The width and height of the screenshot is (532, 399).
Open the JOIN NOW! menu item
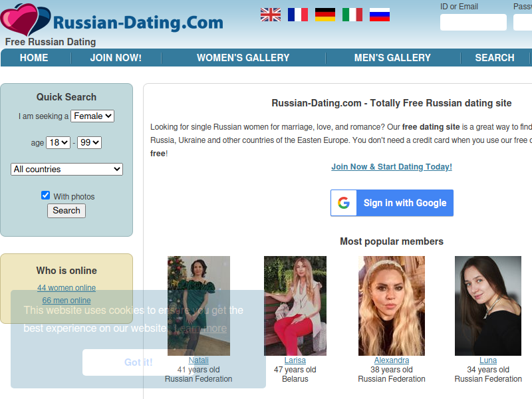(x=116, y=58)
